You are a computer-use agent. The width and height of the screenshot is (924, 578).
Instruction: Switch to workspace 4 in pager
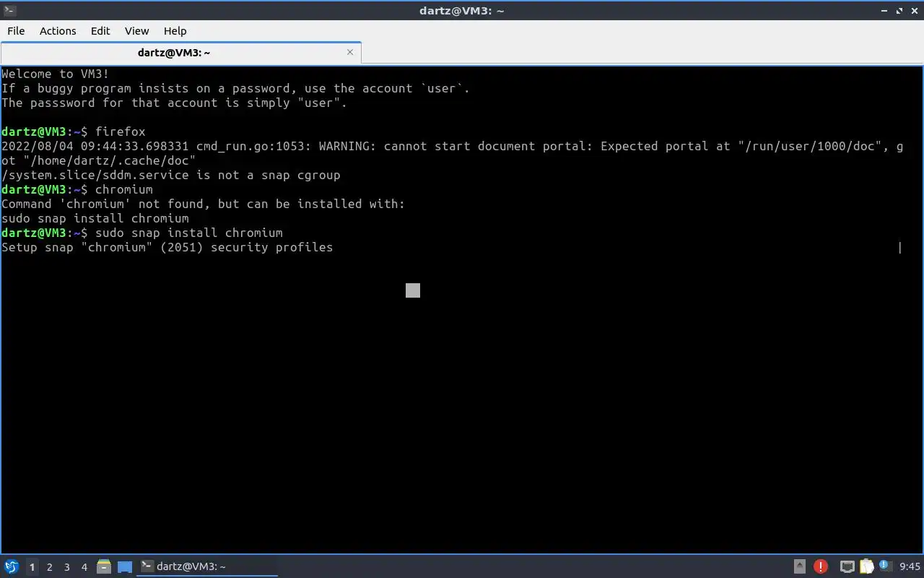[84, 567]
